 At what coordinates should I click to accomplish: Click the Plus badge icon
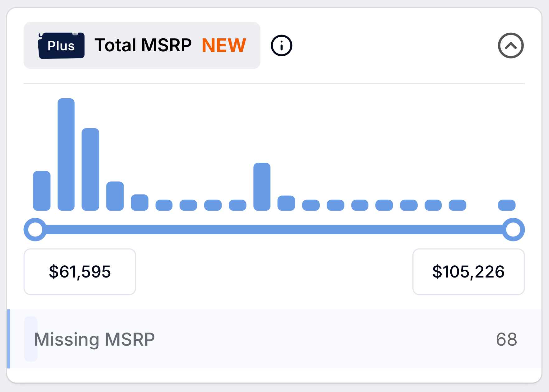[61, 45]
